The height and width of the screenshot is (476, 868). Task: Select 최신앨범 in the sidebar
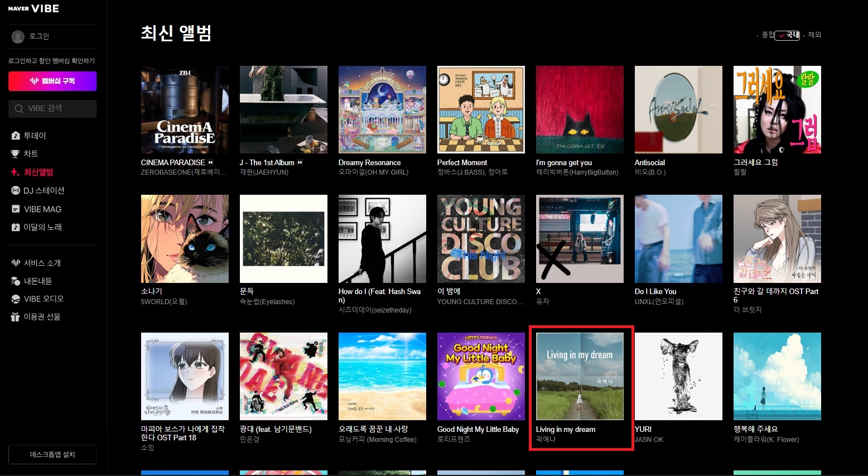pyautogui.click(x=38, y=172)
